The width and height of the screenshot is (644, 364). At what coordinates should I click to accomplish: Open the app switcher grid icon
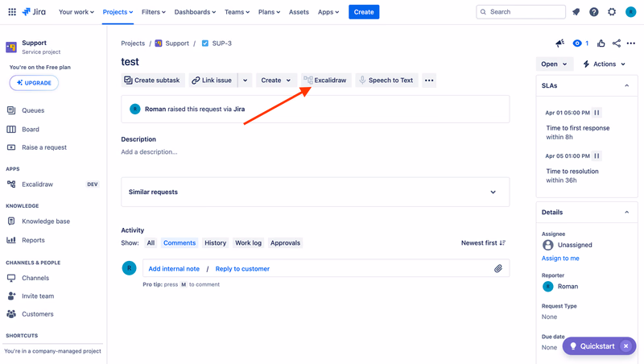(12, 12)
